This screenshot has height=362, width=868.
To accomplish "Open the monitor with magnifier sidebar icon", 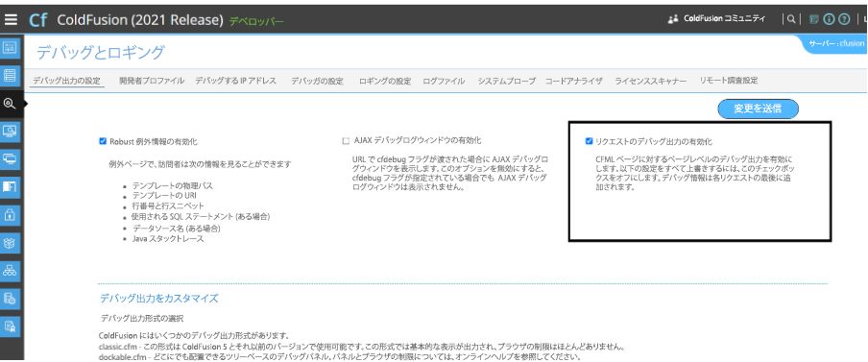I will 10,131.
